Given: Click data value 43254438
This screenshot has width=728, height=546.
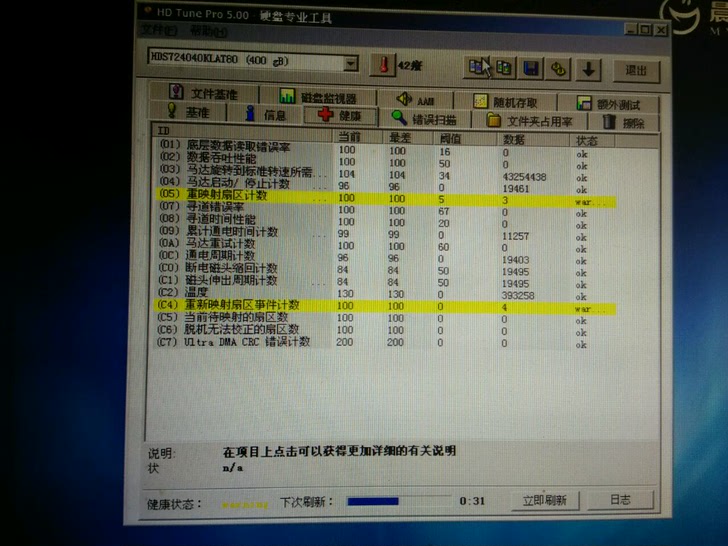Looking at the screenshot, I should (x=524, y=177).
